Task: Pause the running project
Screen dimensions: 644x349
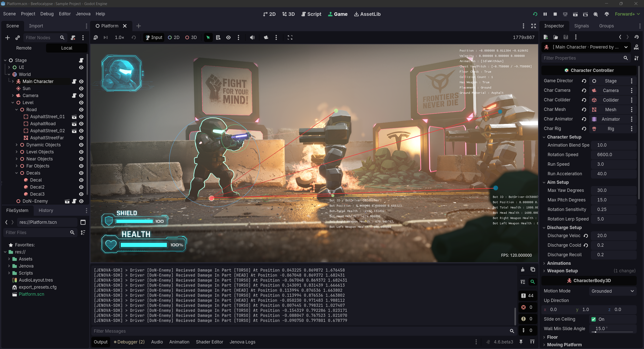Action: 545,14
